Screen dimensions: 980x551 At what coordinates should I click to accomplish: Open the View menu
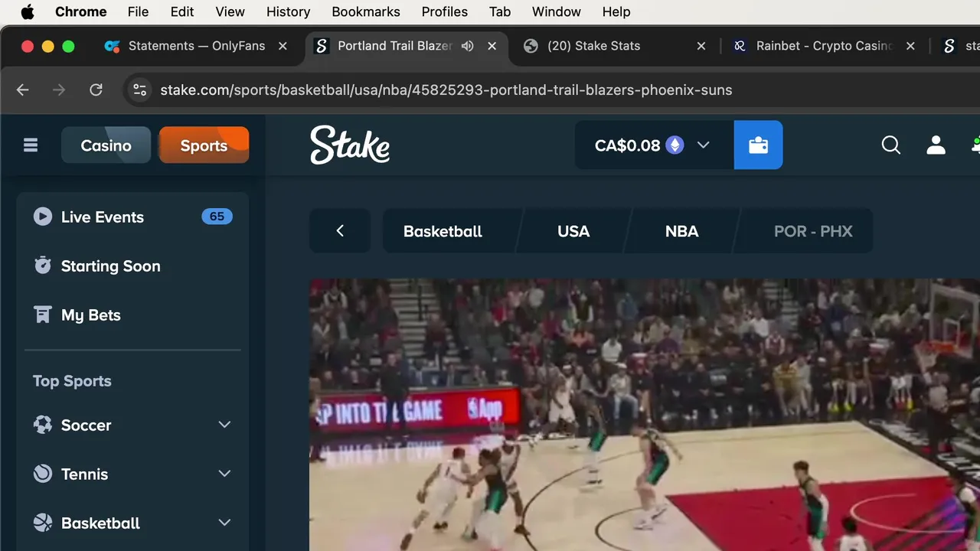230,11
